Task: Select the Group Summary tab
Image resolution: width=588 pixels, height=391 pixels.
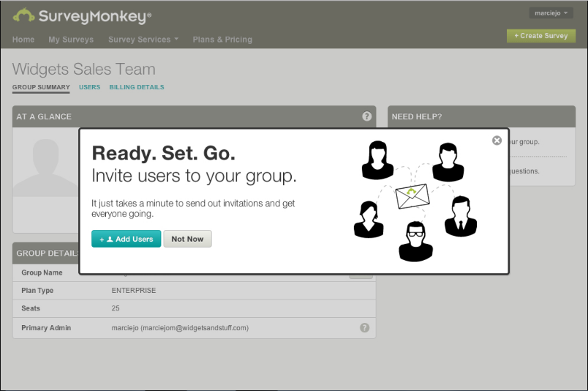Action: (x=41, y=87)
